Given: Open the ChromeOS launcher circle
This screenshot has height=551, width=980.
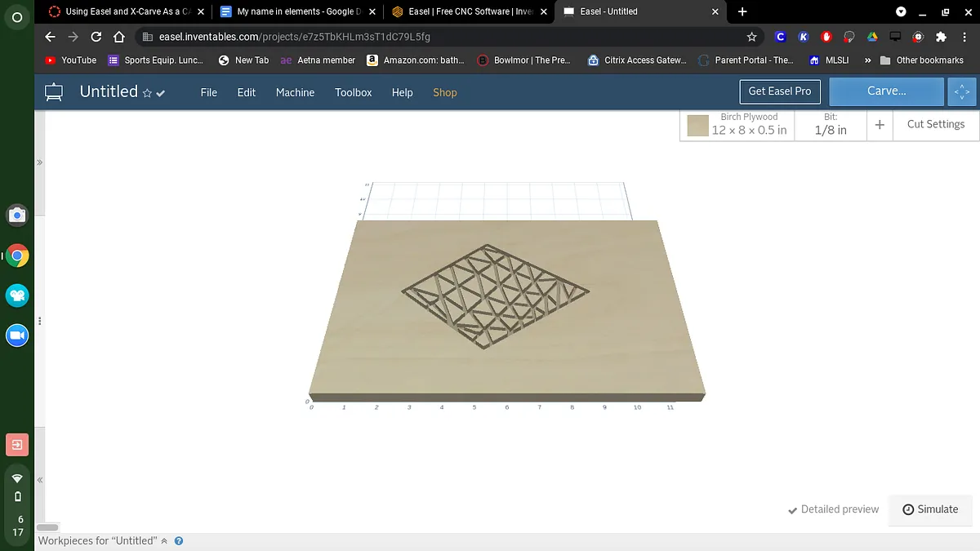Looking at the screenshot, I should coord(17,17).
